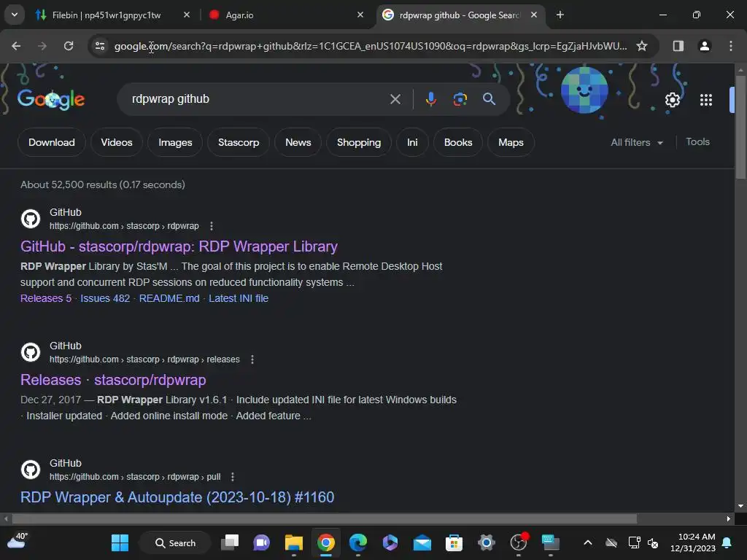The width and height of the screenshot is (747, 560).
Task: Open the notifications bell in the tray
Action: 727,542
